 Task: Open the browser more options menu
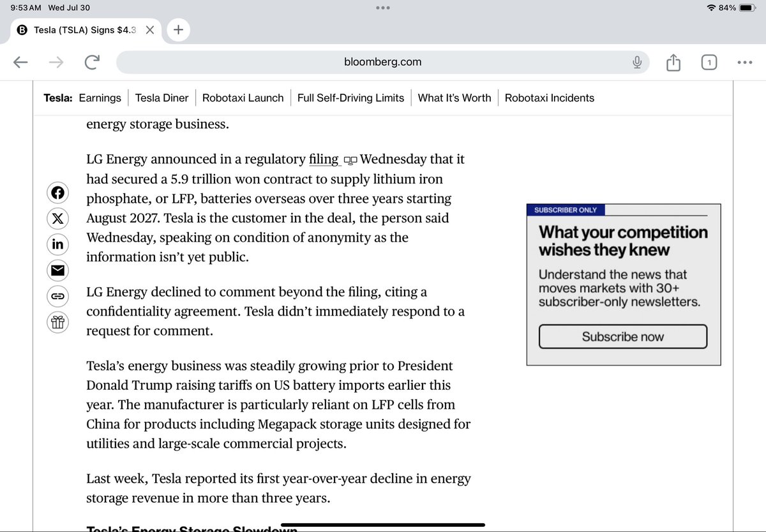click(745, 62)
